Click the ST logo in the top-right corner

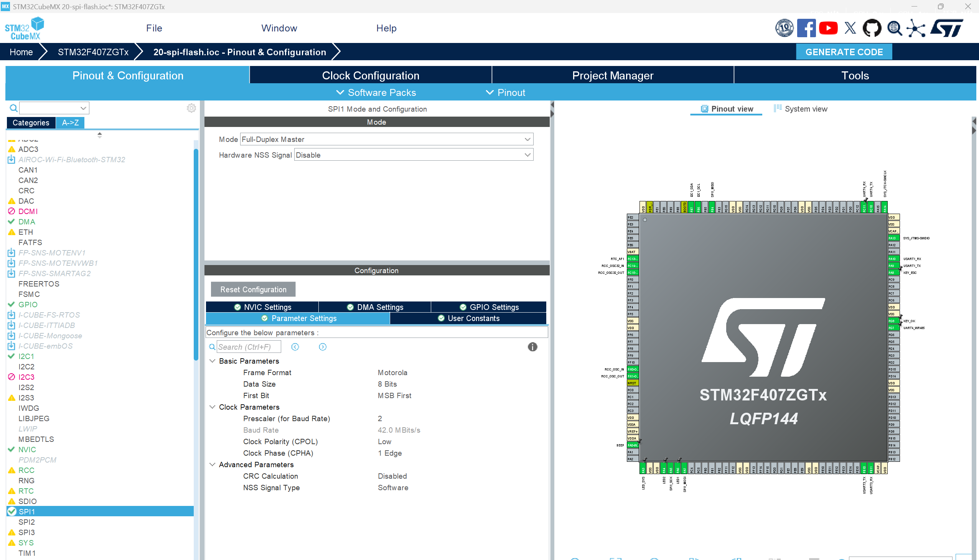point(946,28)
